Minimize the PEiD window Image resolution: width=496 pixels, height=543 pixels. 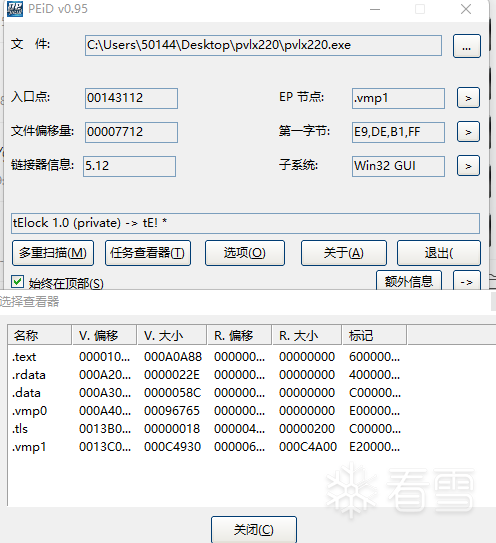pos(375,9)
